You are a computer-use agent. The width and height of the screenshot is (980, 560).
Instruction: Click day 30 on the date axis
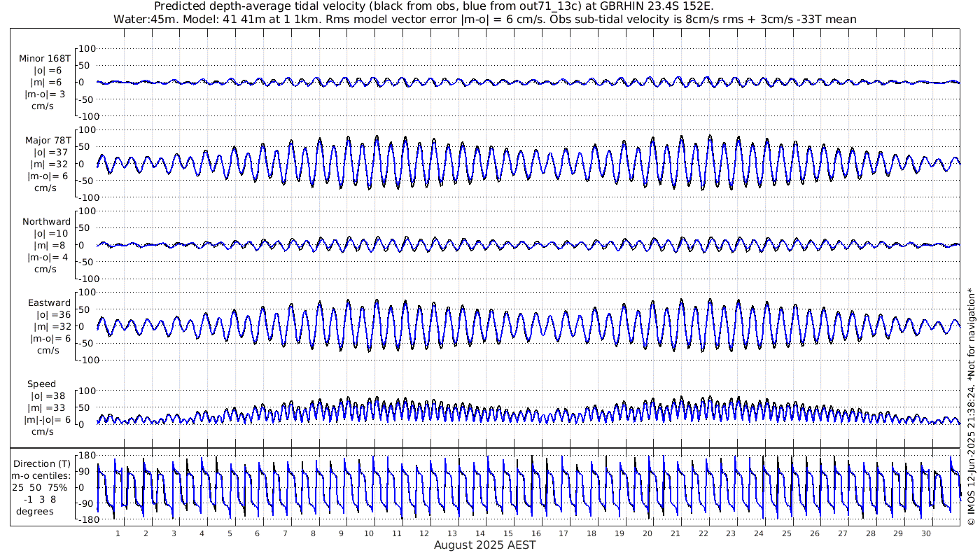925,533
